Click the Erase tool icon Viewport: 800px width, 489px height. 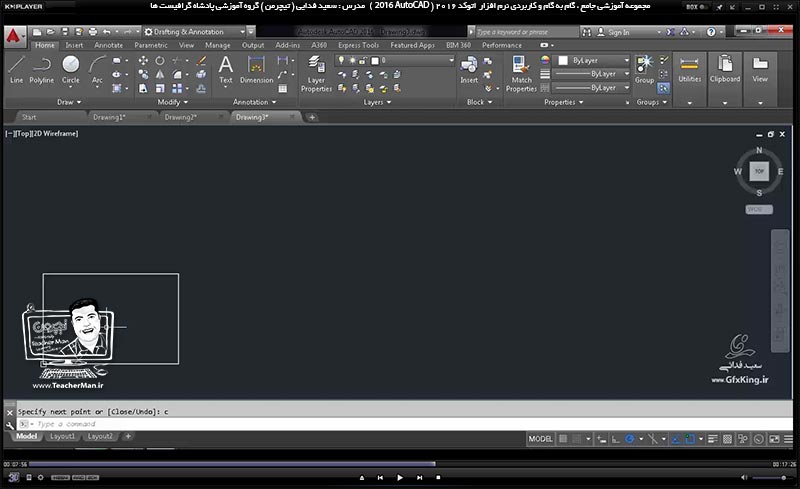202,61
